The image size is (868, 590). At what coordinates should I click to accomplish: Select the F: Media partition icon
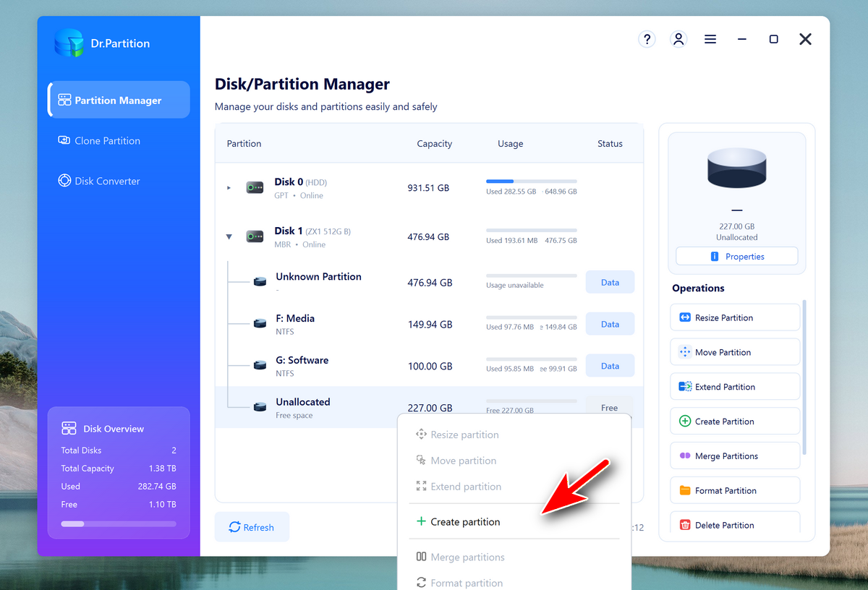click(260, 324)
